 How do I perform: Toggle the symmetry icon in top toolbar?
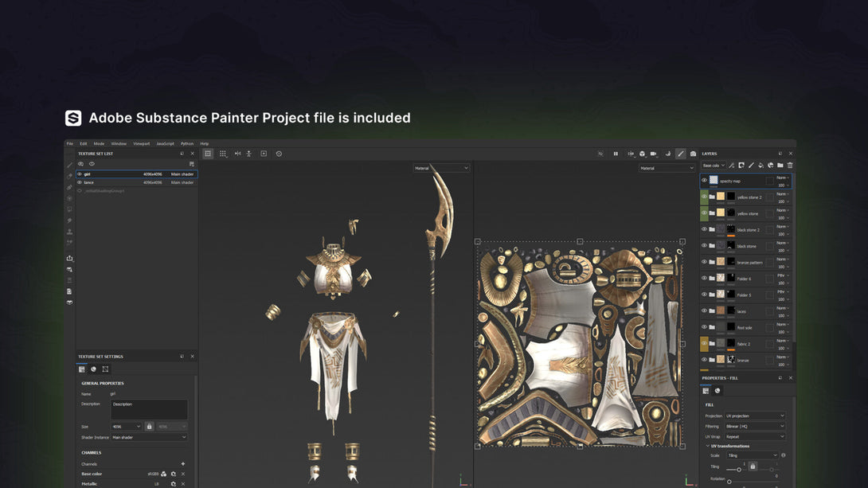237,154
